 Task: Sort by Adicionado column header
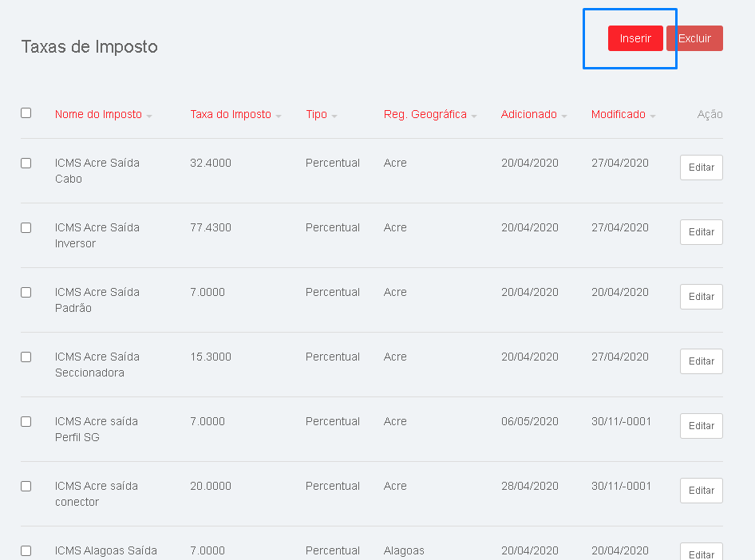tap(534, 115)
